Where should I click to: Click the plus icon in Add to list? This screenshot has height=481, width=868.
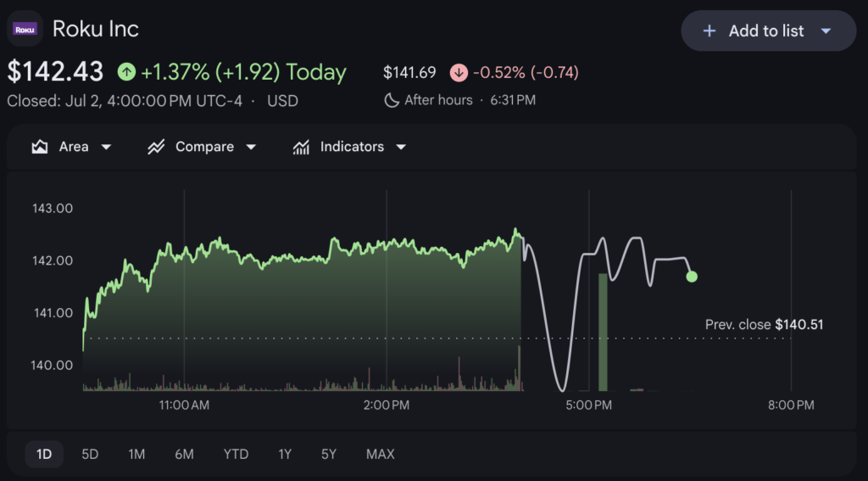tap(709, 31)
